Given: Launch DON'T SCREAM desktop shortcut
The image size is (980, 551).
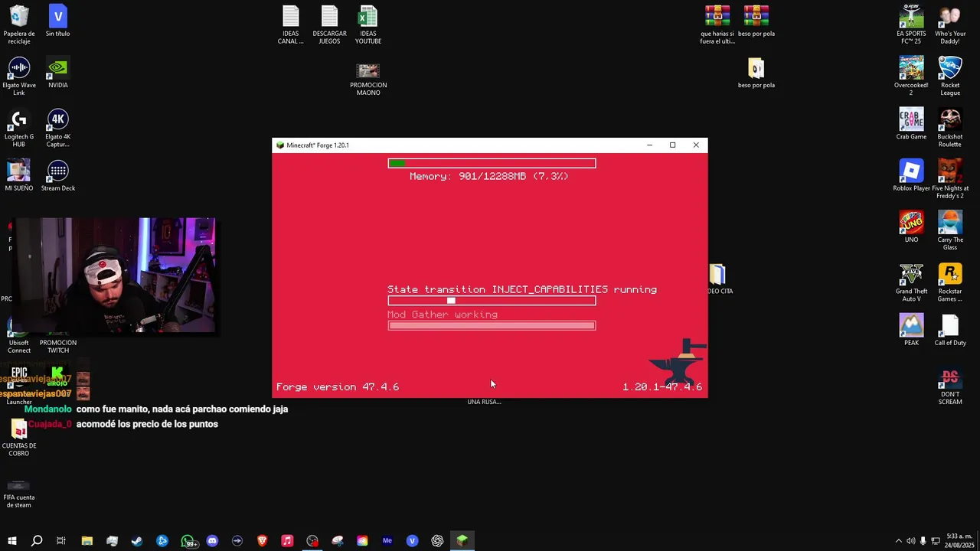Looking at the screenshot, I should pos(950,385).
